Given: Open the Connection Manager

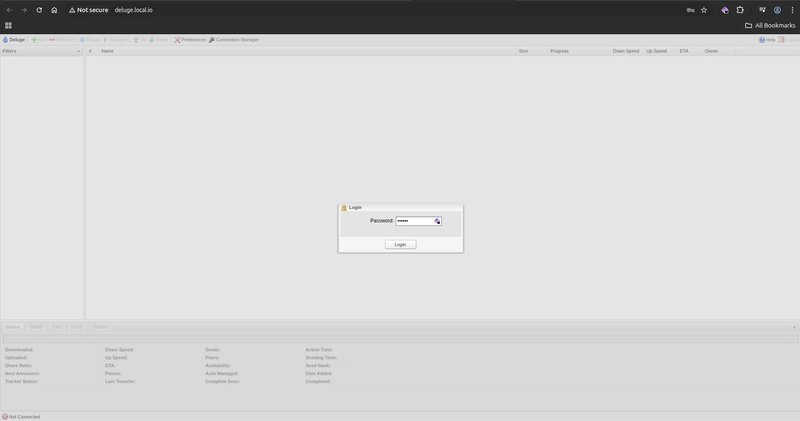Looking at the screenshot, I should pyautogui.click(x=234, y=40).
